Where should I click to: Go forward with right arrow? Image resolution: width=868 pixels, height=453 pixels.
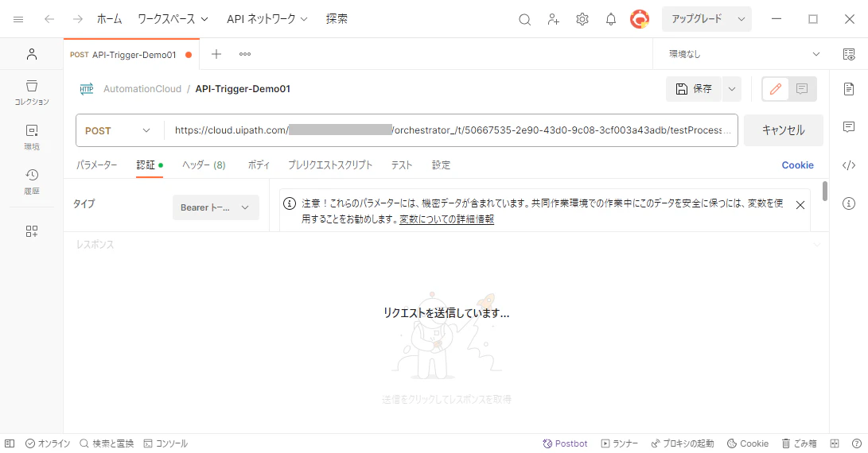tap(77, 19)
